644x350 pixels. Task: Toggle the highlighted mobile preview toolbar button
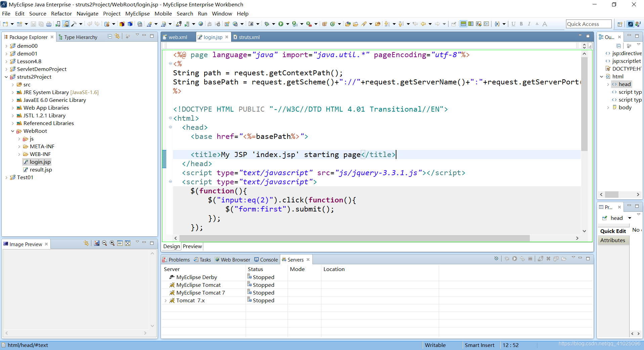pyautogui.click(x=66, y=24)
